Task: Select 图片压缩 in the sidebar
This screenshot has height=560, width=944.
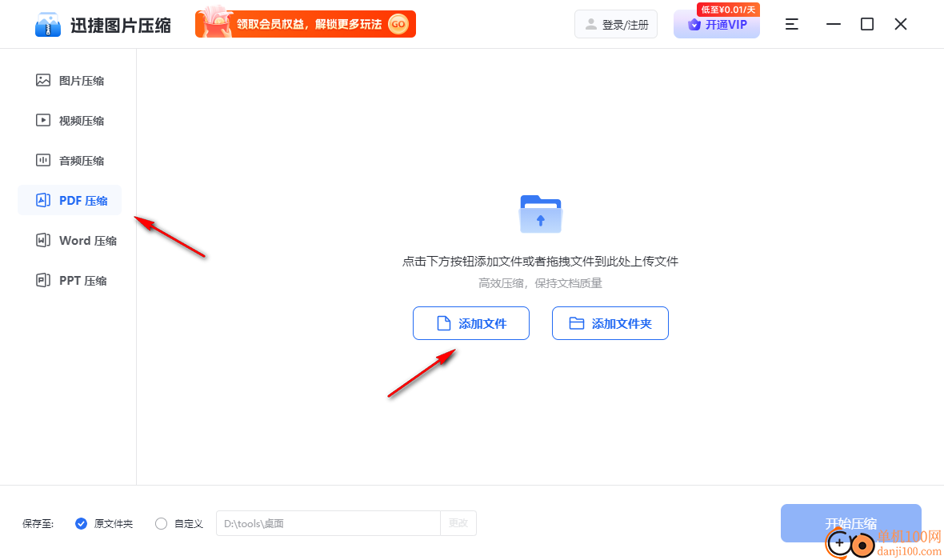Action: tap(70, 81)
